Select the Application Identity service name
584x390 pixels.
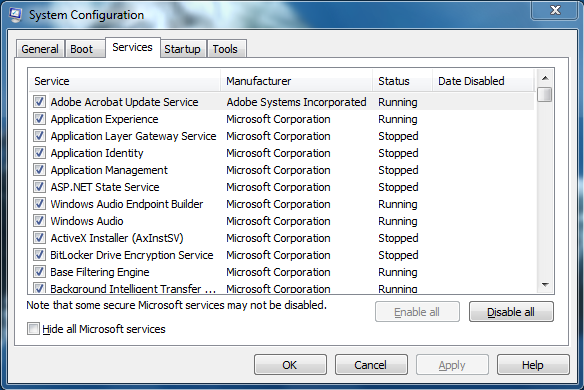pos(97,153)
